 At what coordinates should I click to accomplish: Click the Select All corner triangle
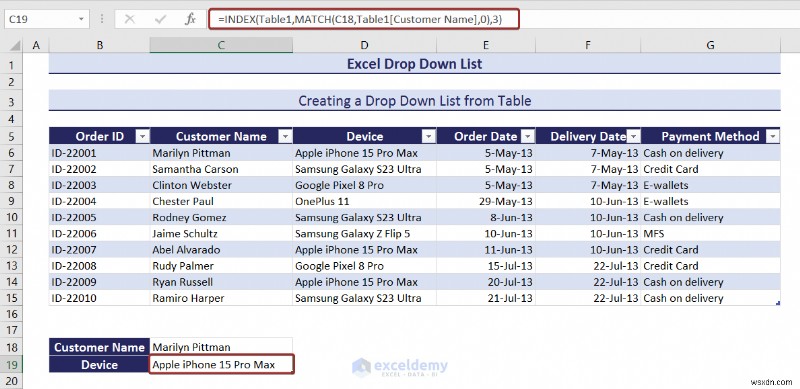point(15,45)
